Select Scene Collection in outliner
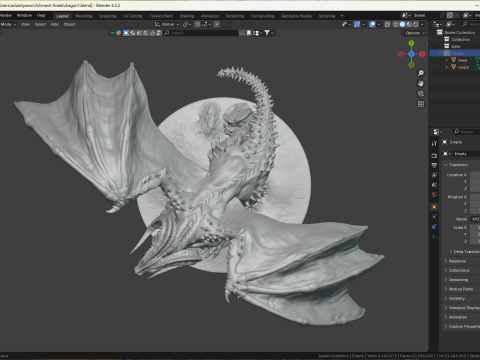 459,33
